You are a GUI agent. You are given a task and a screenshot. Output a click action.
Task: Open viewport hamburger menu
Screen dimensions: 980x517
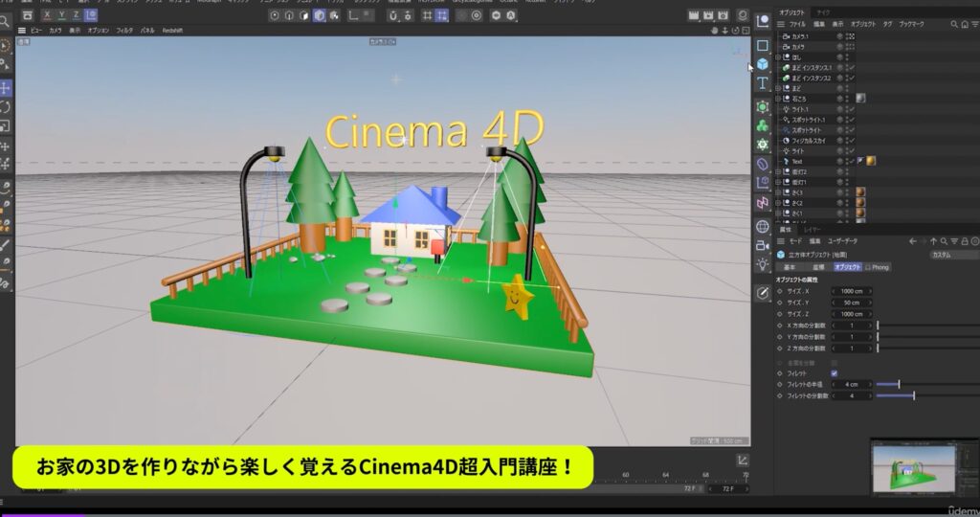(x=22, y=30)
